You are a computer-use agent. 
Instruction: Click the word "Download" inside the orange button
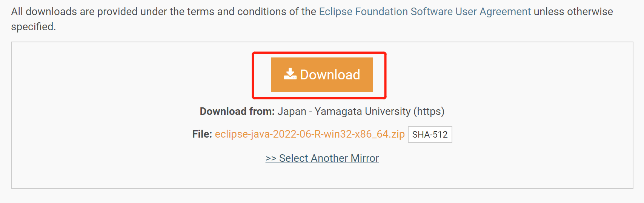coord(330,75)
